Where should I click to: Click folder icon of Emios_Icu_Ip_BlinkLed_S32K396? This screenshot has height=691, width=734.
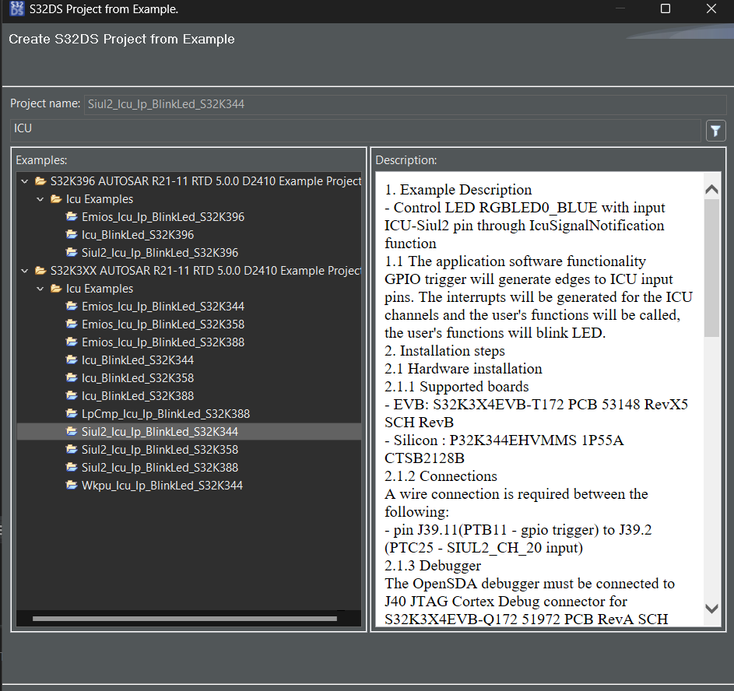point(72,217)
